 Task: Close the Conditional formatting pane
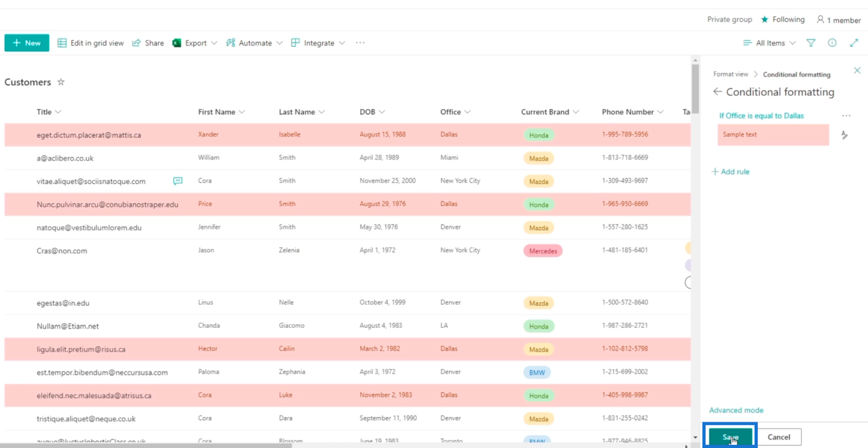click(x=857, y=71)
